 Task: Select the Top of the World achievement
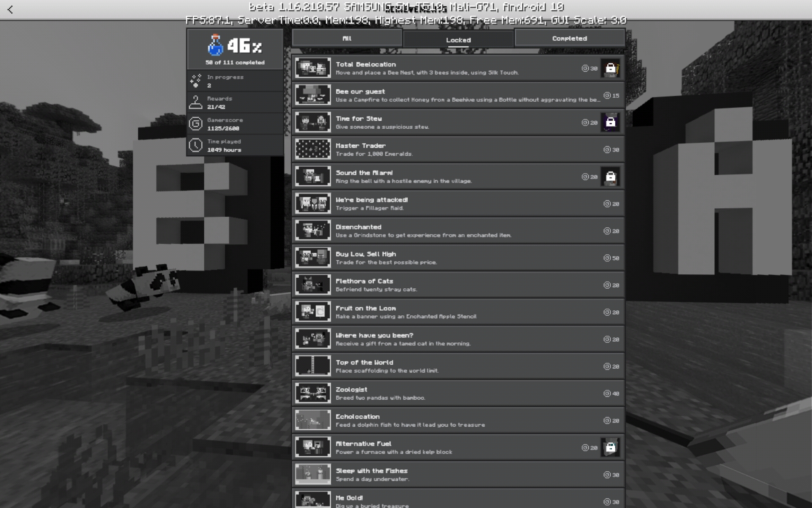tap(458, 366)
